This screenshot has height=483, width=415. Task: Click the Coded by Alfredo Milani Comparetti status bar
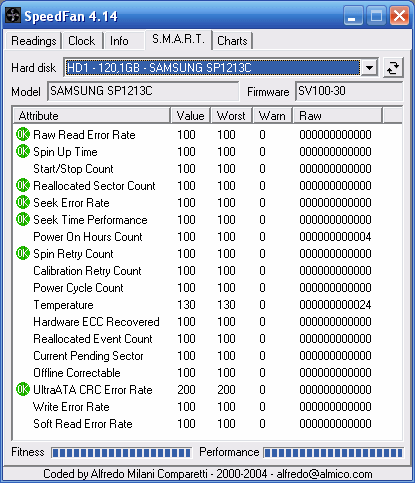[x=207, y=474]
